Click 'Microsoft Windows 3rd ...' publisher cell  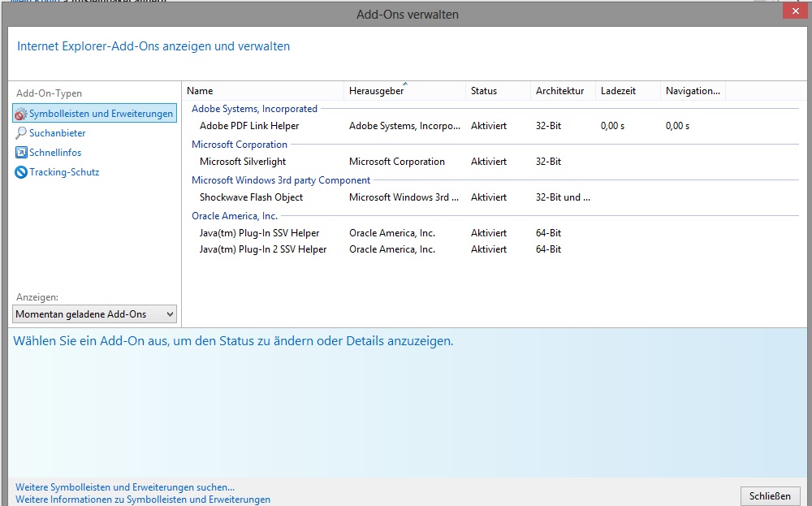[404, 197]
